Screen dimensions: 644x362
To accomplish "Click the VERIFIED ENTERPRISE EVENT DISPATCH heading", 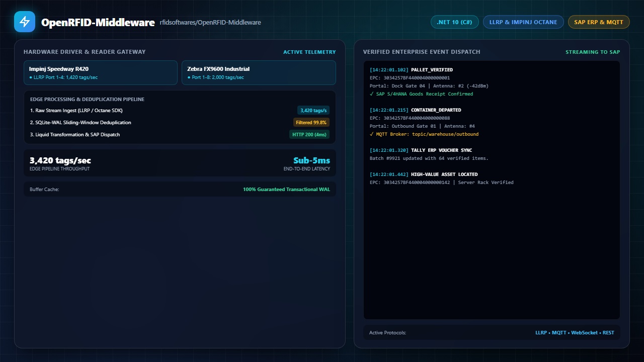I will pos(422,52).
